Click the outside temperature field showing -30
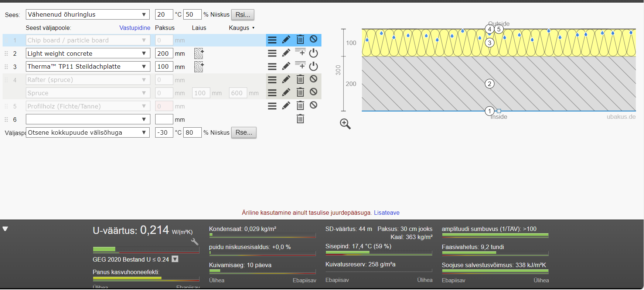Image resolution: width=644 pixels, height=290 pixels. pyautogui.click(x=164, y=132)
